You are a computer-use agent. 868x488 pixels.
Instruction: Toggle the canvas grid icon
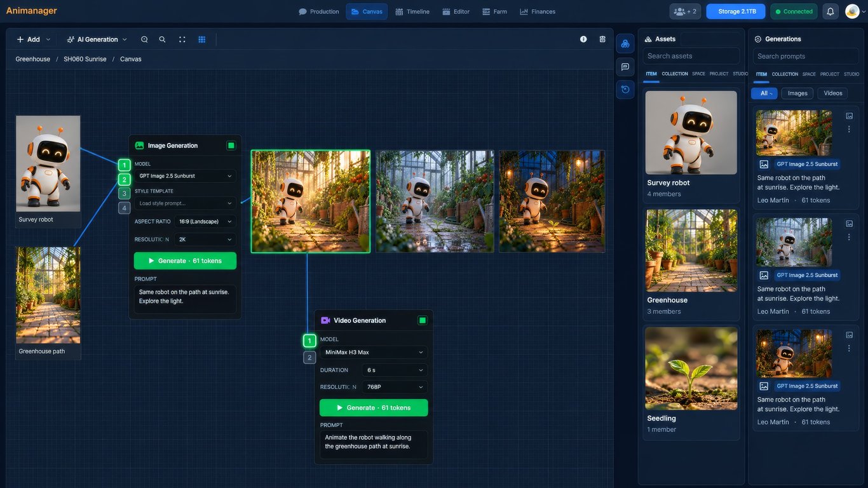coord(202,39)
